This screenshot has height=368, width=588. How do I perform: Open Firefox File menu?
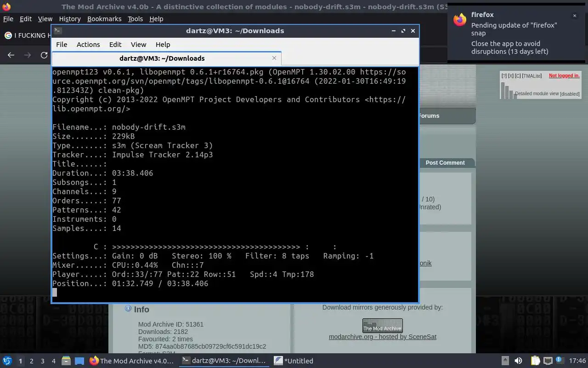pos(8,19)
